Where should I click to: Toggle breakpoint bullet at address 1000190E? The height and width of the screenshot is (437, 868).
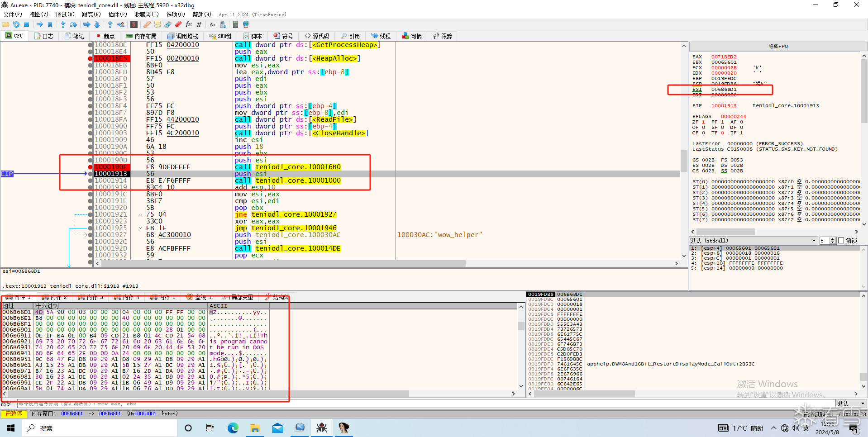click(x=91, y=167)
